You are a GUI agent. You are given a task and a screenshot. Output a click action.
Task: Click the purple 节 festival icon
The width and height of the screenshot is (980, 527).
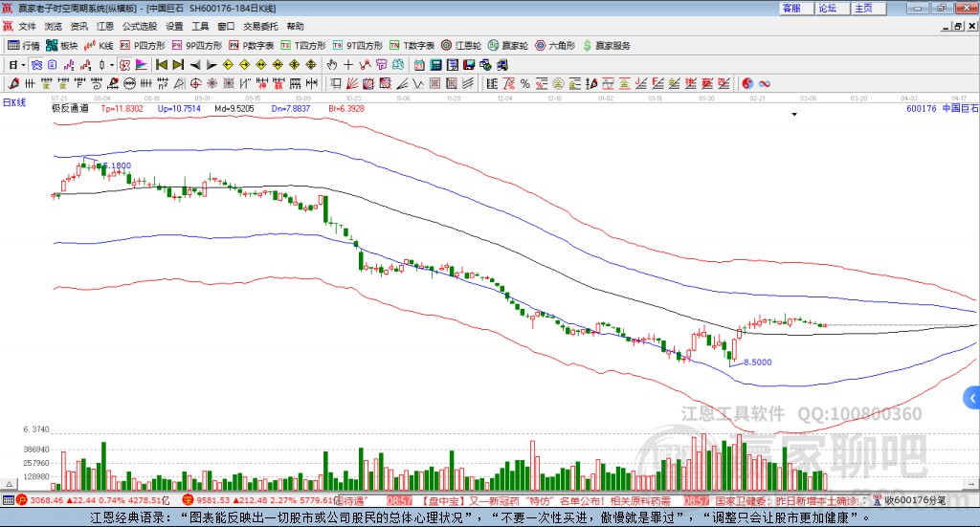coord(381,65)
